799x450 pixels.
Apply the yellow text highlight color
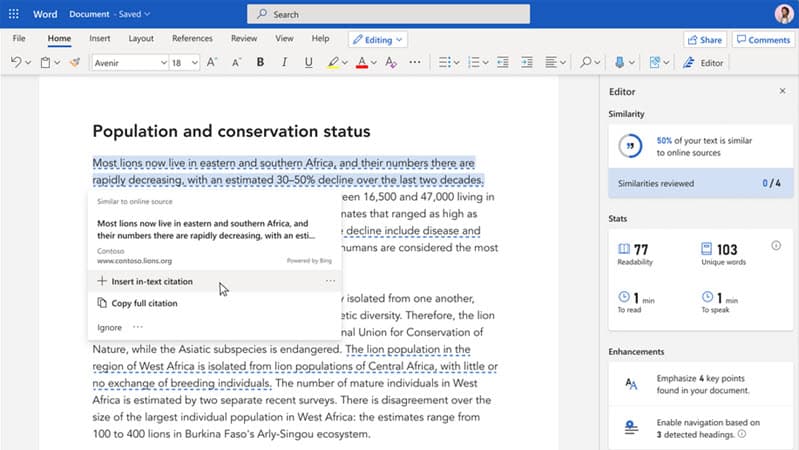tap(333, 62)
